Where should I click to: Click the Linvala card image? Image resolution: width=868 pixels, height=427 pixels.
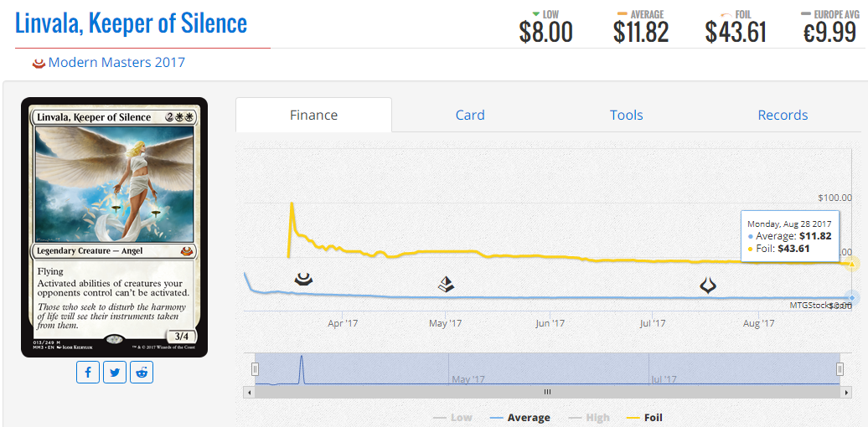click(x=114, y=228)
